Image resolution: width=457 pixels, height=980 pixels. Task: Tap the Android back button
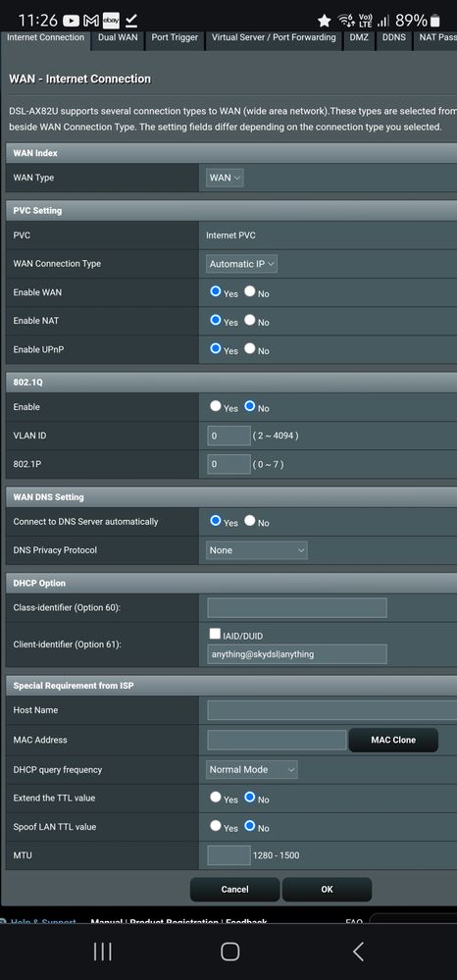358,952
